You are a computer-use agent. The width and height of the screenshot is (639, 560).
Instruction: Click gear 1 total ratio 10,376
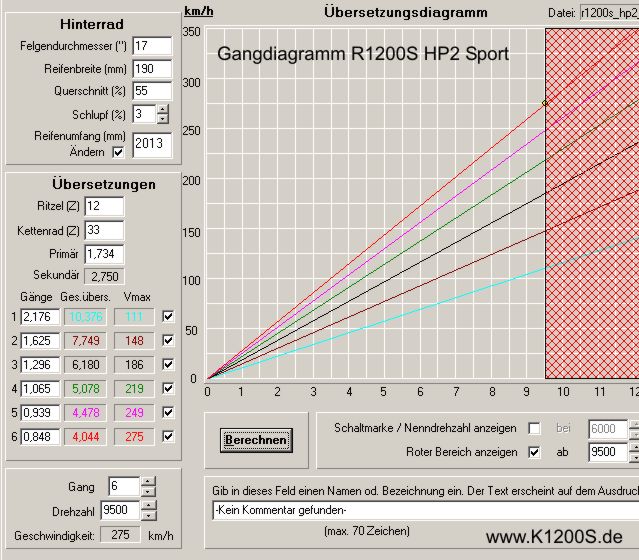point(85,317)
